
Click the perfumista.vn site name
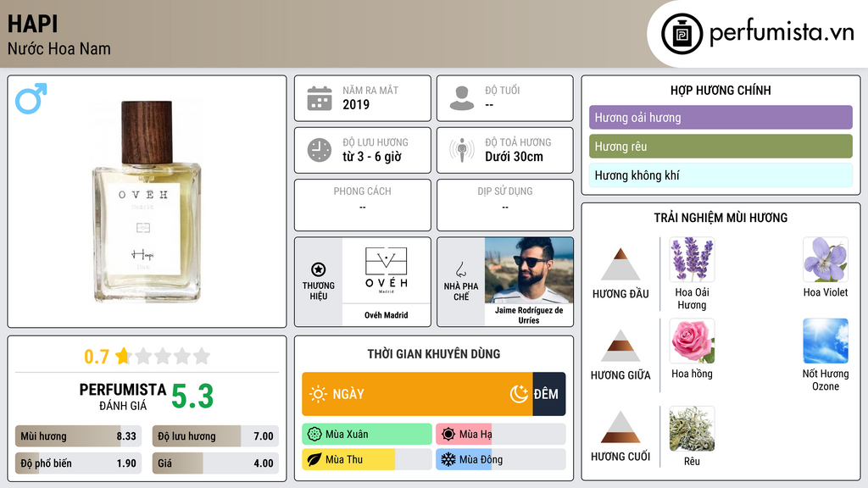782,33
